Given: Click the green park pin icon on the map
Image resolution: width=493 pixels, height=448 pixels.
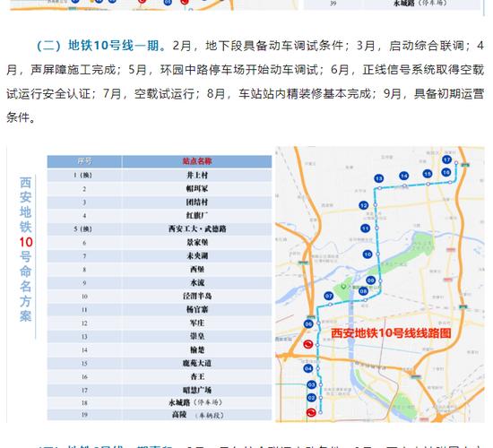Looking at the screenshot, I should pyautogui.click(x=343, y=287).
